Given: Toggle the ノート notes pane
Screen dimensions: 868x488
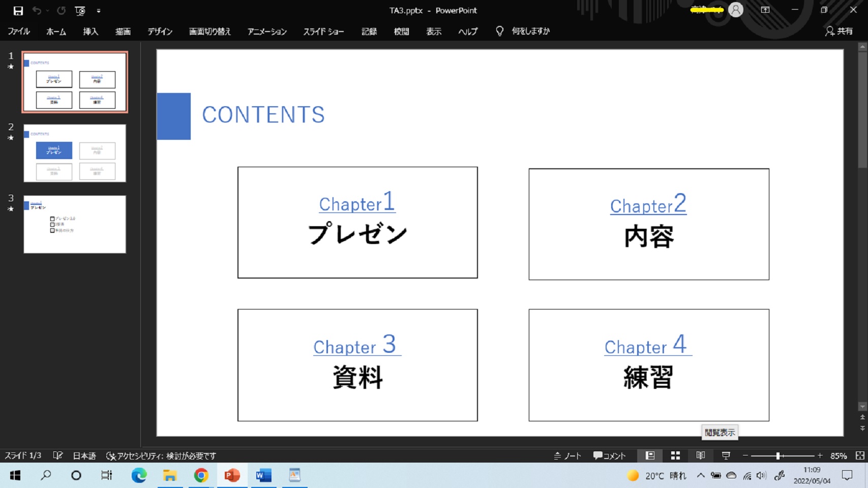Looking at the screenshot, I should [x=567, y=455].
